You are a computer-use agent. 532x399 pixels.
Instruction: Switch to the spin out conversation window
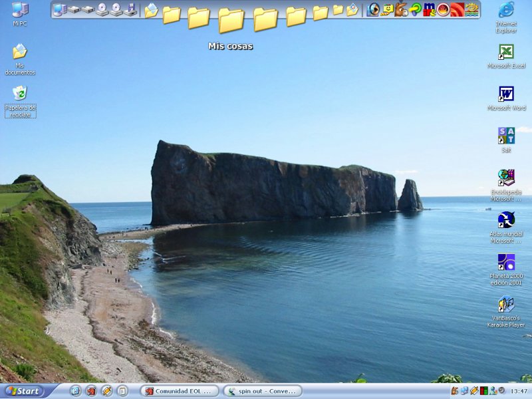(x=262, y=391)
